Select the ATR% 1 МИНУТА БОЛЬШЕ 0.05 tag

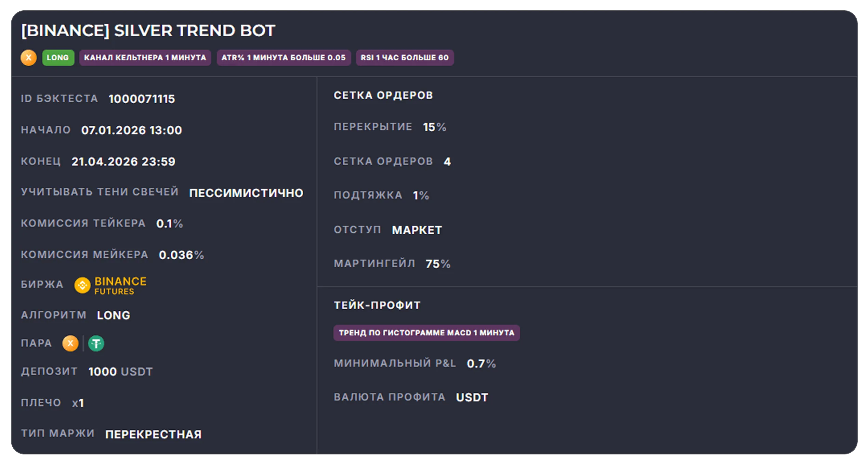284,57
